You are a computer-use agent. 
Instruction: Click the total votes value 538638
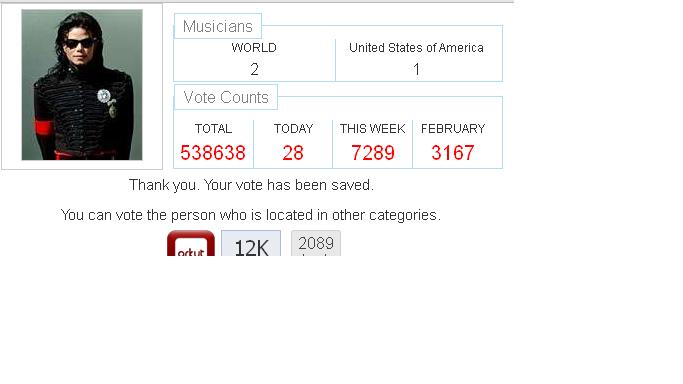(213, 153)
